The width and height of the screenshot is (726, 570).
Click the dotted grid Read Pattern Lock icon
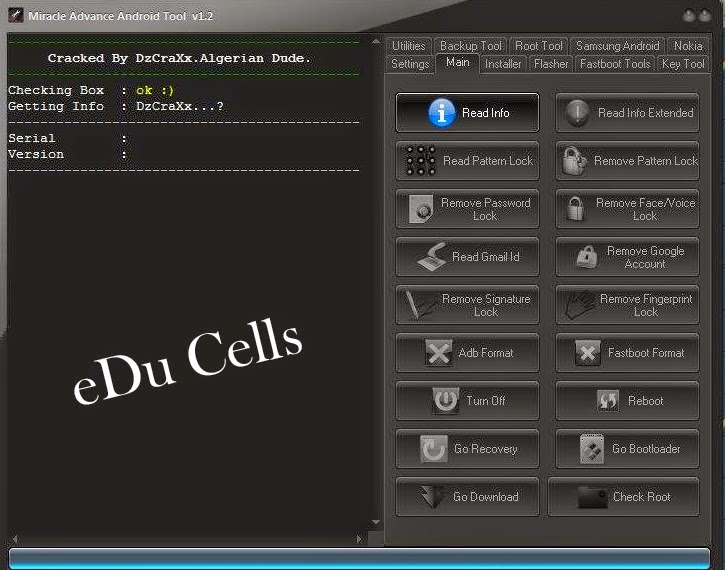pos(420,161)
